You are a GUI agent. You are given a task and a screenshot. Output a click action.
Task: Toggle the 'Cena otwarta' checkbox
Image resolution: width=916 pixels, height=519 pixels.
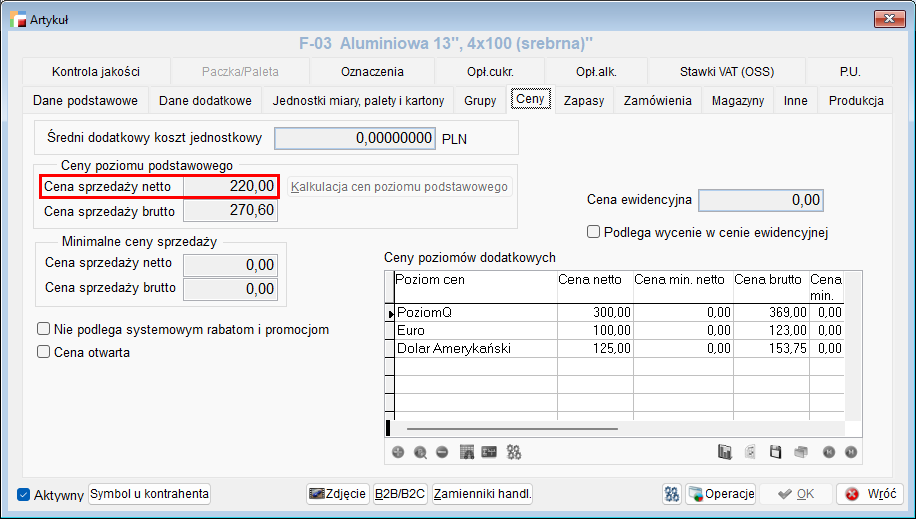coord(43,352)
